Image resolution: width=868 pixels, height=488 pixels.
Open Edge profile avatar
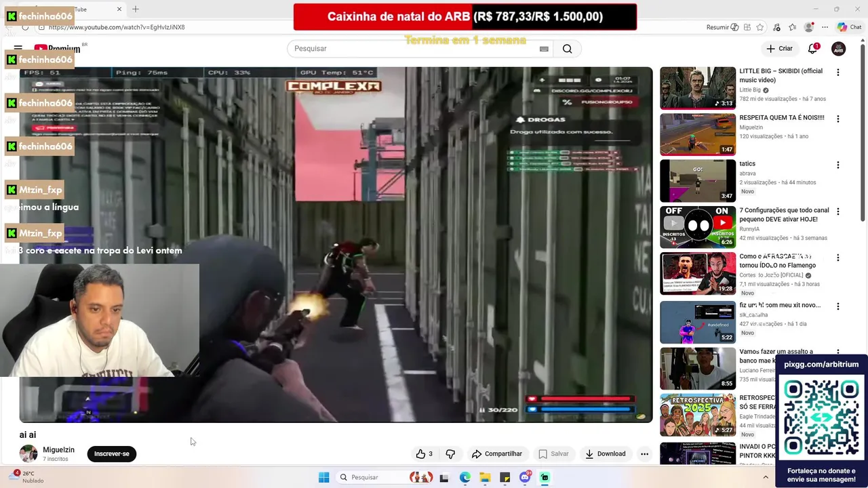tap(808, 27)
